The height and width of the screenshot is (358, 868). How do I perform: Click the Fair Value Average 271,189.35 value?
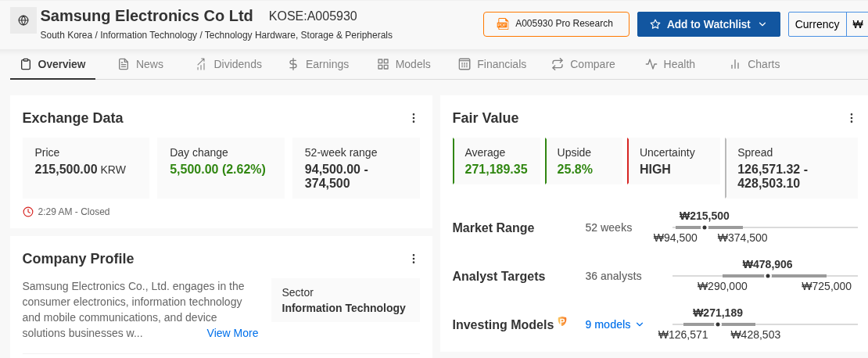pyautogui.click(x=496, y=170)
